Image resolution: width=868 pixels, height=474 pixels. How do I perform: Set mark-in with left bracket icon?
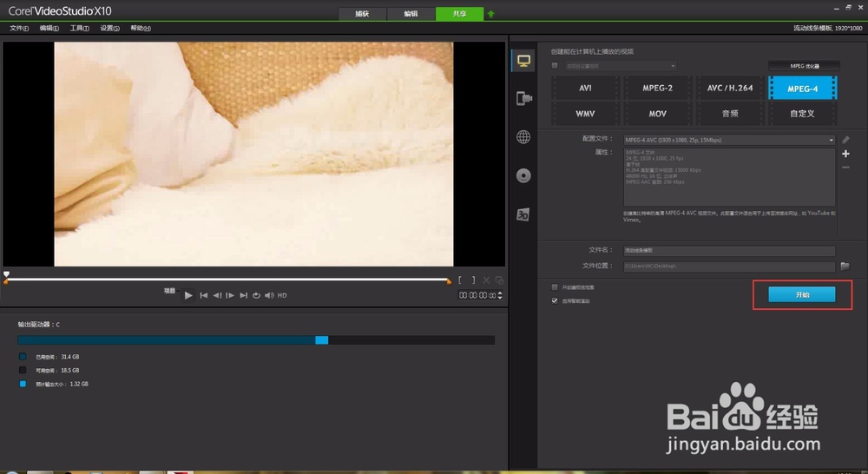click(460, 280)
